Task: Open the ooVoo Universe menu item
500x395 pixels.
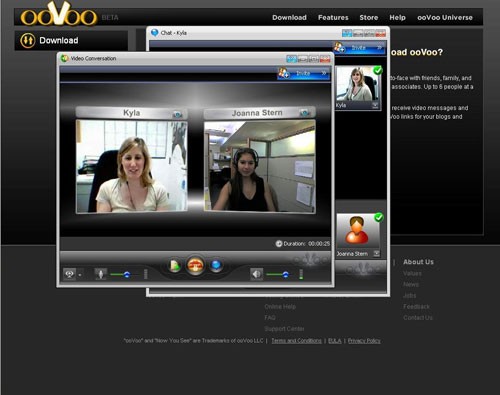Action: [x=445, y=18]
